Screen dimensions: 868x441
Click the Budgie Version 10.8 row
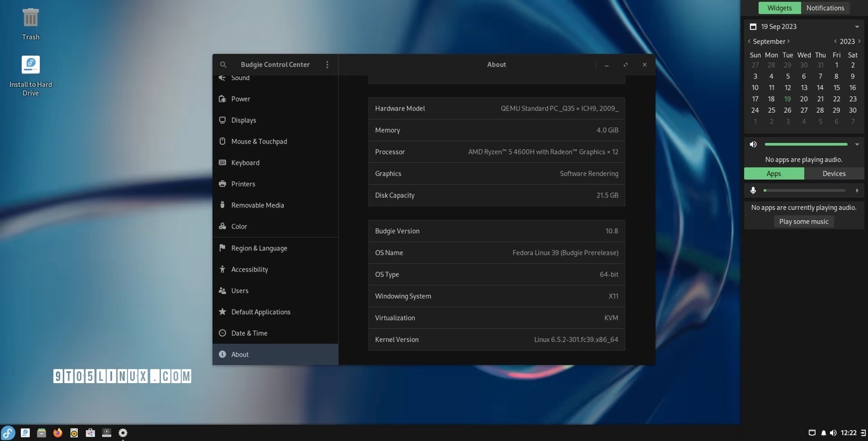pyautogui.click(x=497, y=231)
